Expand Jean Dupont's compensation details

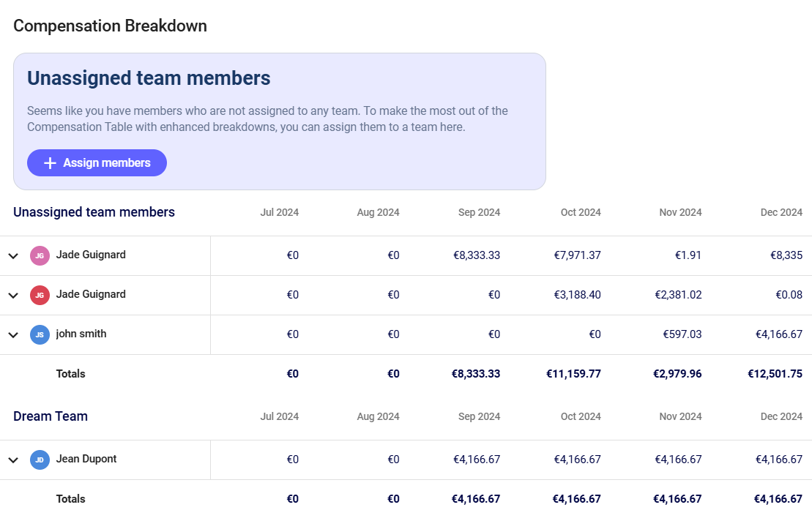[x=13, y=460]
